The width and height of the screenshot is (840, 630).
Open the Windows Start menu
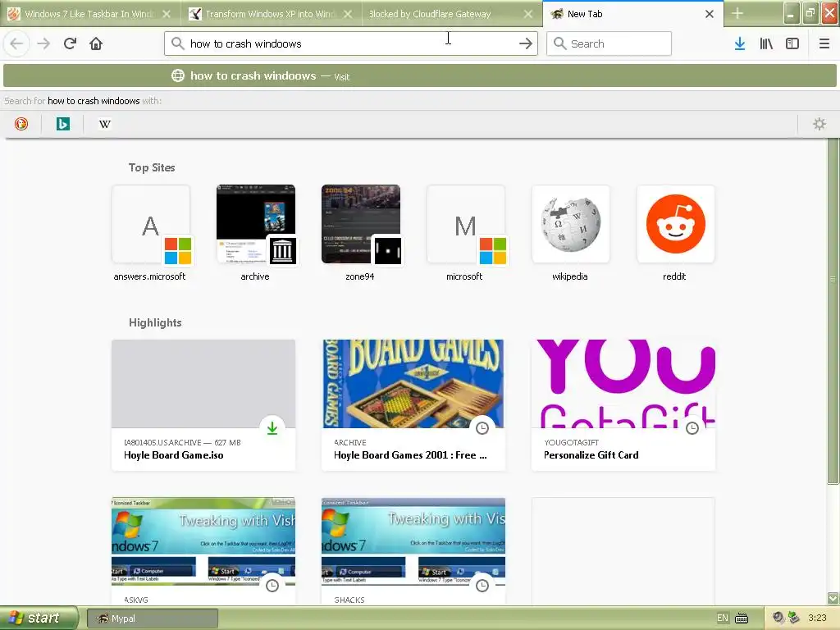(39, 618)
